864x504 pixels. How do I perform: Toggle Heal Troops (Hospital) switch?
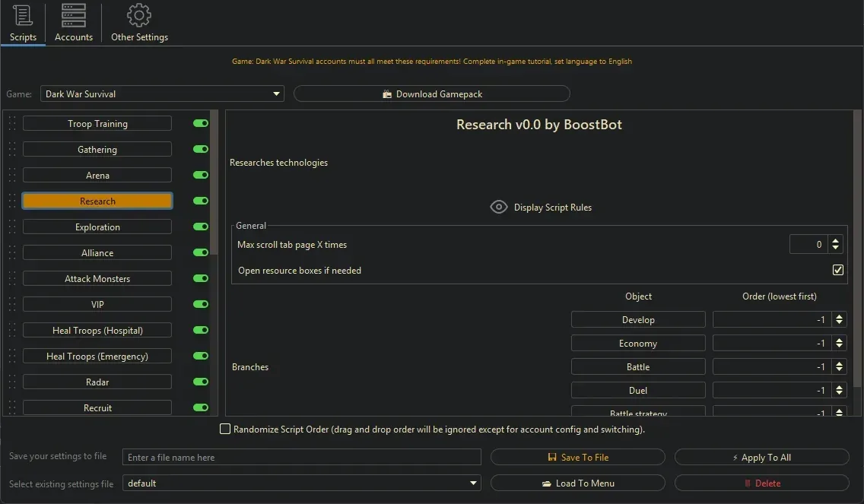(x=201, y=331)
